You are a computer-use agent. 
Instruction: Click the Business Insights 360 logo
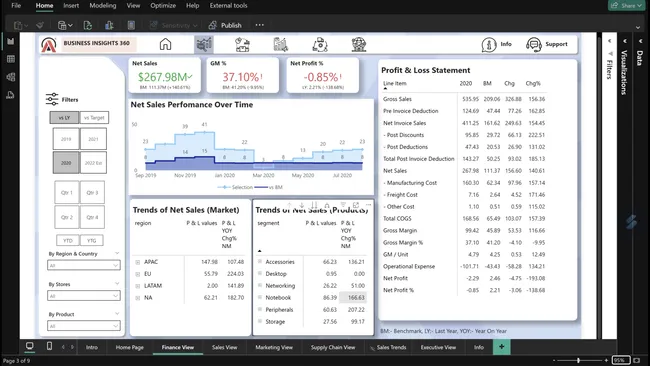pyautogui.click(x=49, y=44)
